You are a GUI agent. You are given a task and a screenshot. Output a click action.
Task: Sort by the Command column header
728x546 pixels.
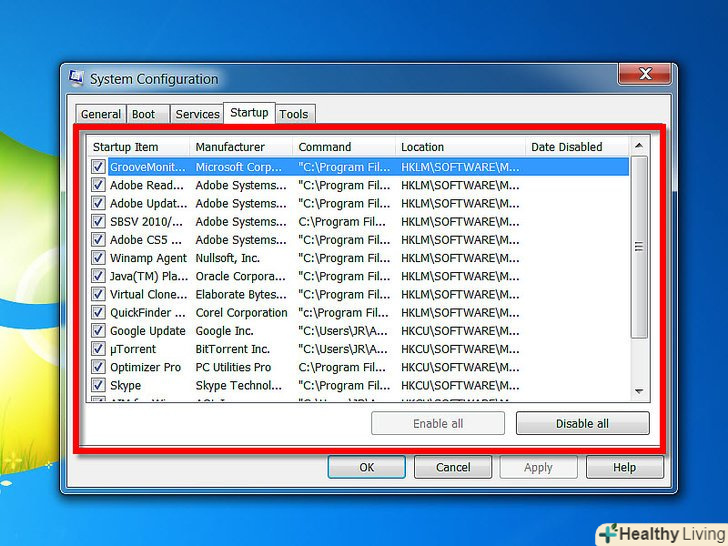(344, 147)
